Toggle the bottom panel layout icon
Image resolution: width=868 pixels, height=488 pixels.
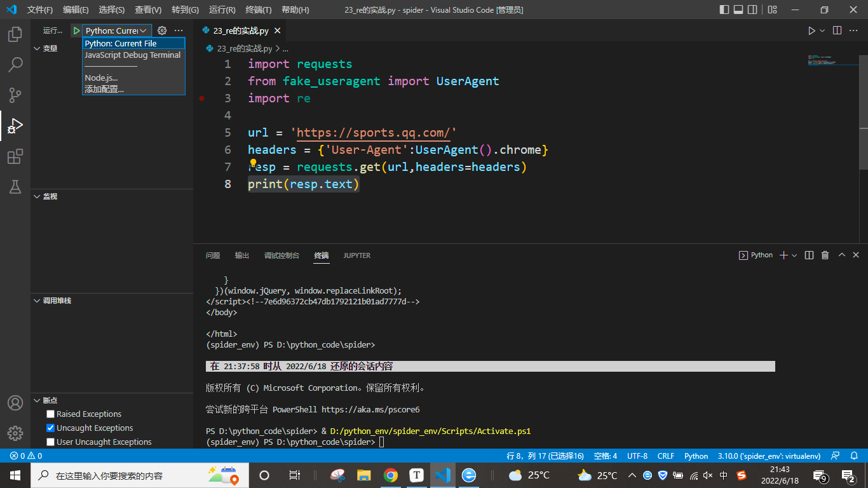point(738,10)
